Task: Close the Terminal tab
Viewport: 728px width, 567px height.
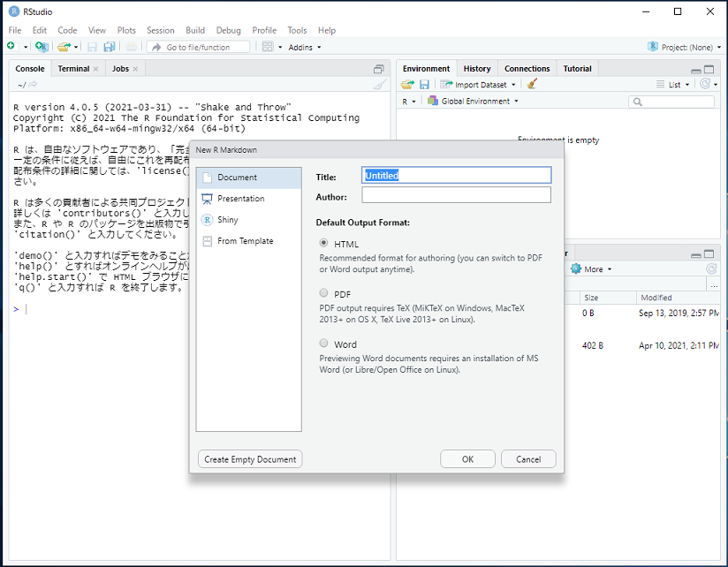Action: [95, 69]
